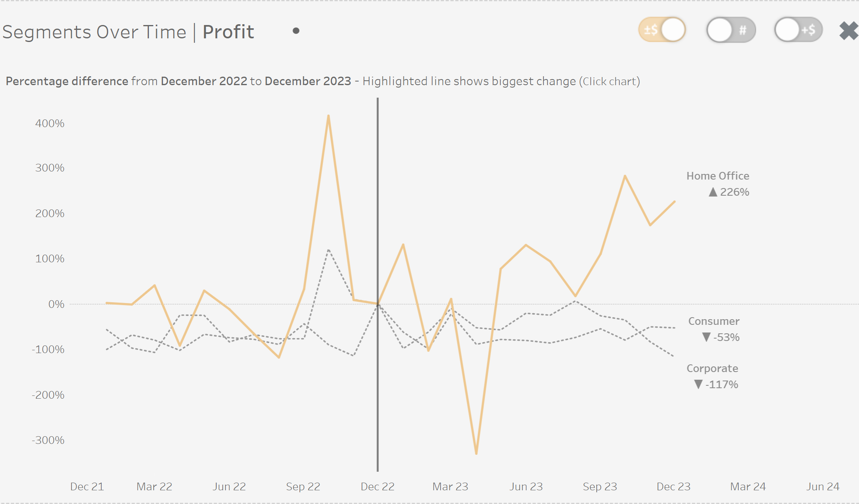859x504 pixels.
Task: Click the 226% Home Office value
Action: (x=734, y=192)
